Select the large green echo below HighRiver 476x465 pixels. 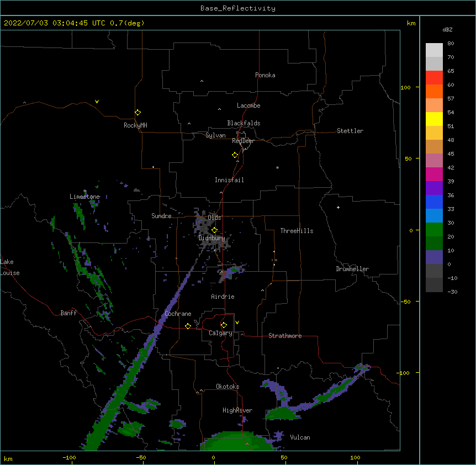coord(237,441)
